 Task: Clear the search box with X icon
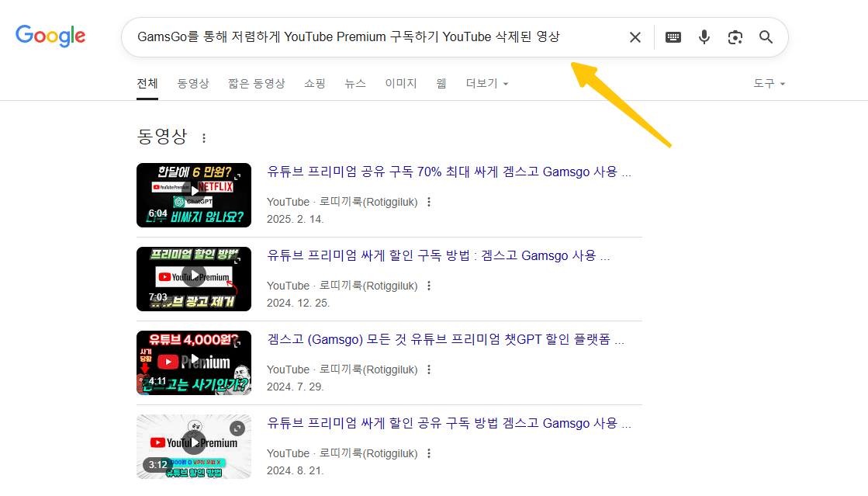pos(635,37)
